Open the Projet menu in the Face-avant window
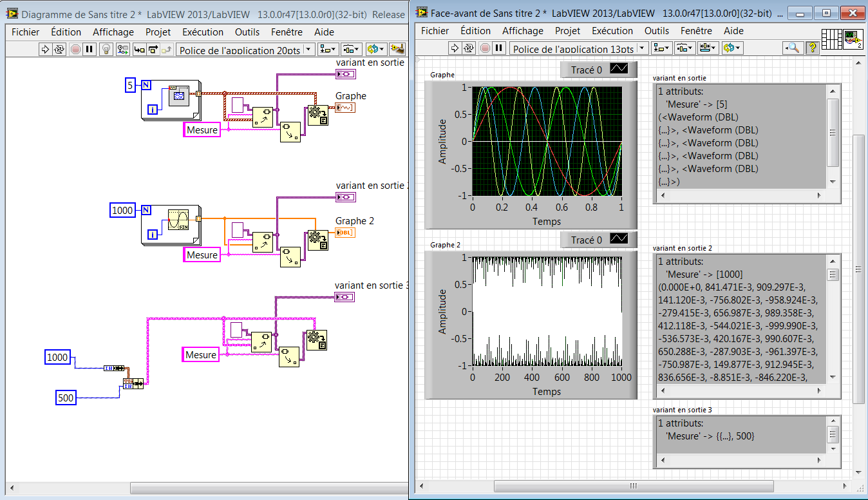The image size is (868, 500). click(568, 30)
